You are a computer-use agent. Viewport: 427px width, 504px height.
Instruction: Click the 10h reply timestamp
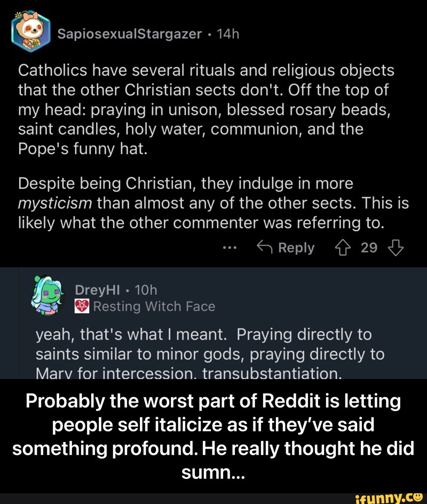pyautogui.click(x=146, y=289)
